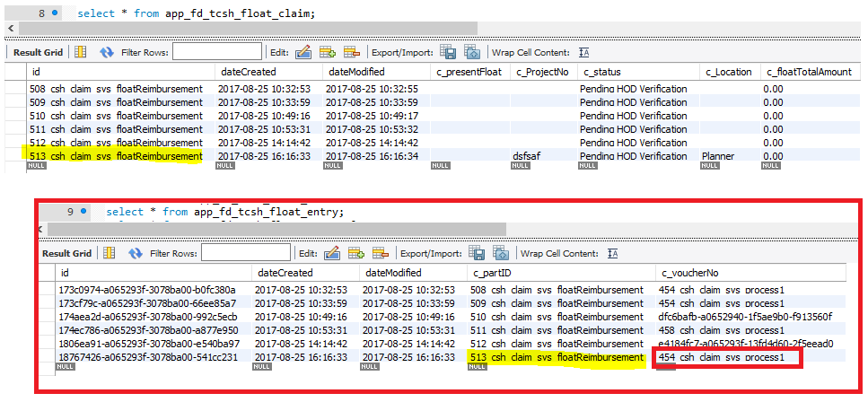868x402 pixels.
Task: Refresh the top result grid data
Action: point(107,52)
